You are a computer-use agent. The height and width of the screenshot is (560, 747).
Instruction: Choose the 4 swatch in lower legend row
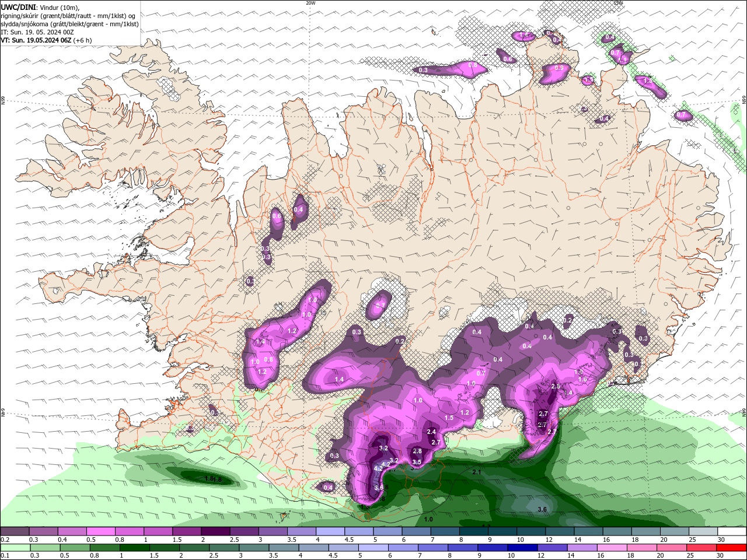click(x=313, y=548)
